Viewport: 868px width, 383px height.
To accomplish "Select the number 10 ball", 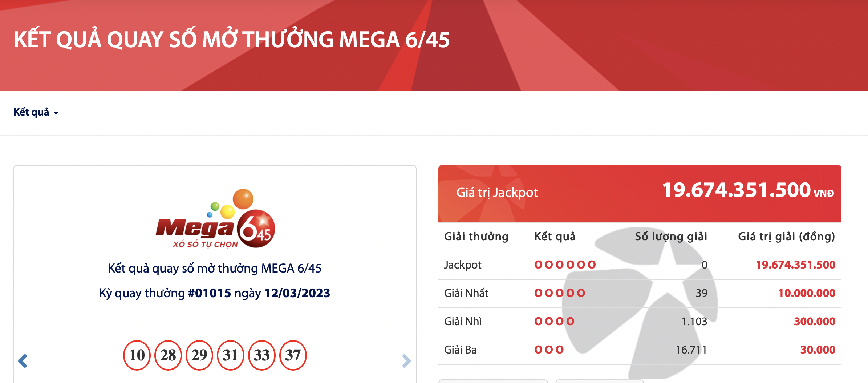I will [137, 355].
